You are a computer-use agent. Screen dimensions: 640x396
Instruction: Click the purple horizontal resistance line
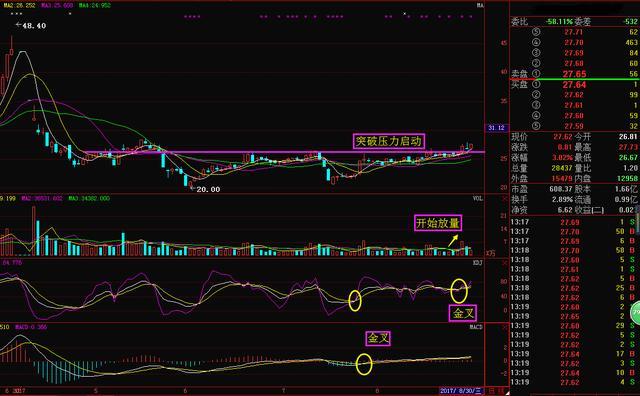[x=285, y=152]
